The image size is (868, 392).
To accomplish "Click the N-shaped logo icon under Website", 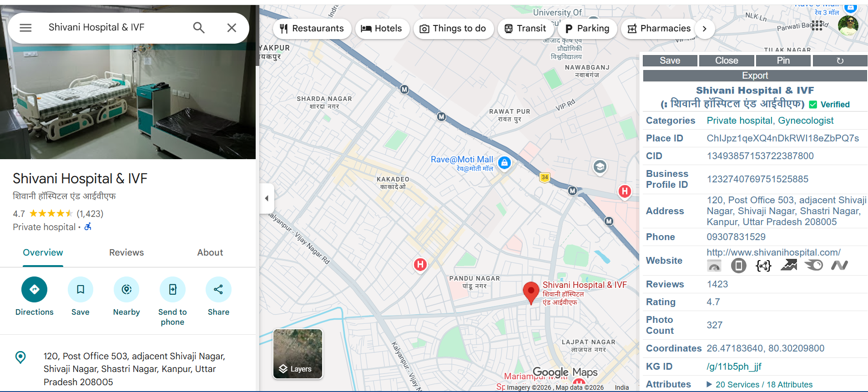I will tap(839, 265).
